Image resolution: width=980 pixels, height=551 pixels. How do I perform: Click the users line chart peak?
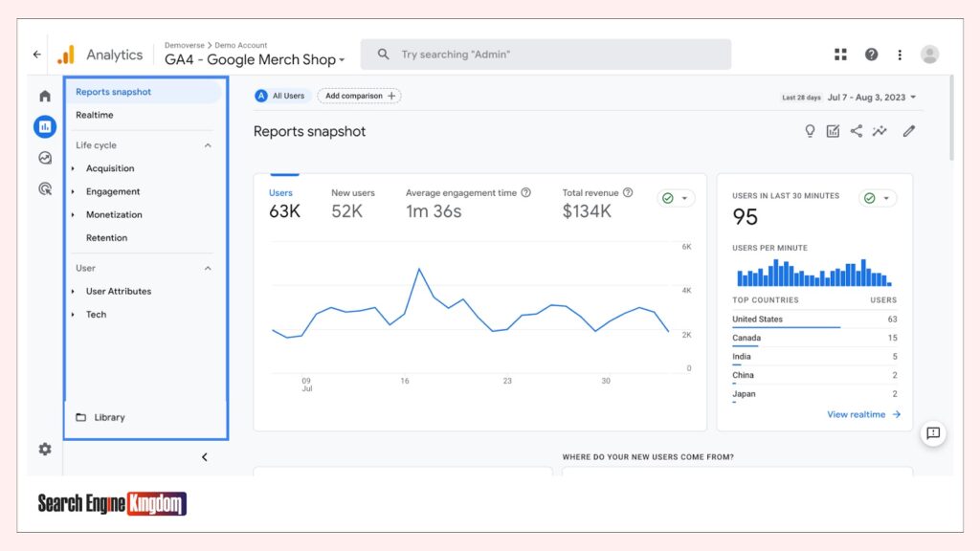click(x=419, y=269)
